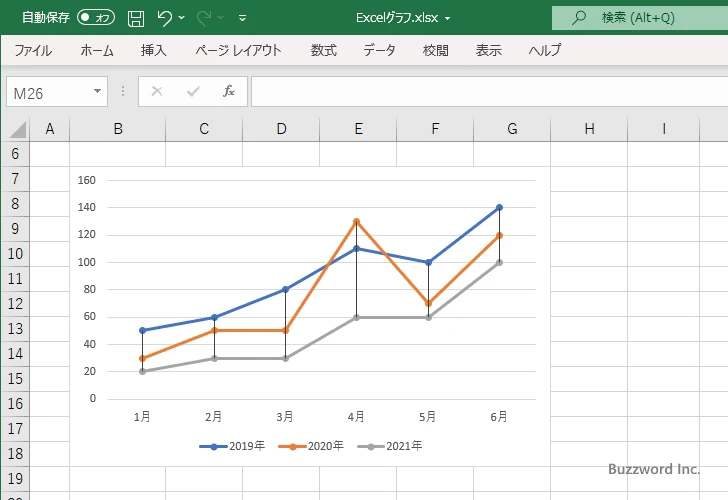The image size is (728, 500).
Task: Select row 13 header
Action: (x=15, y=329)
